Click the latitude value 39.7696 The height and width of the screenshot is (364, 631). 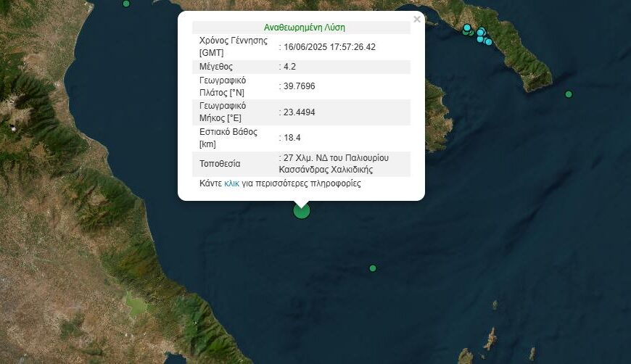click(299, 86)
